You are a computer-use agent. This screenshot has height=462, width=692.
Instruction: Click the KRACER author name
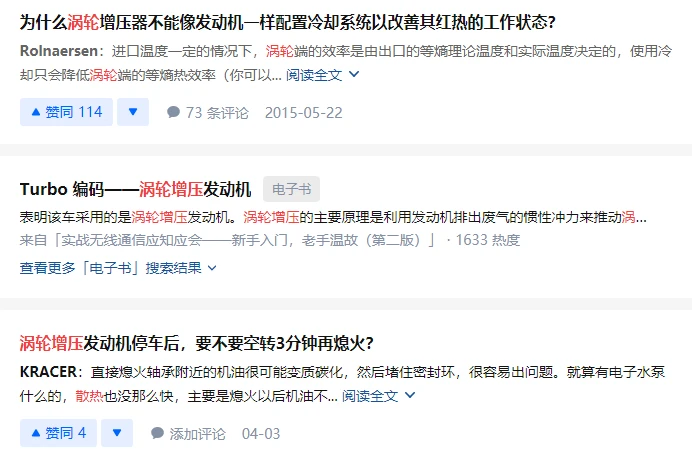[48, 372]
